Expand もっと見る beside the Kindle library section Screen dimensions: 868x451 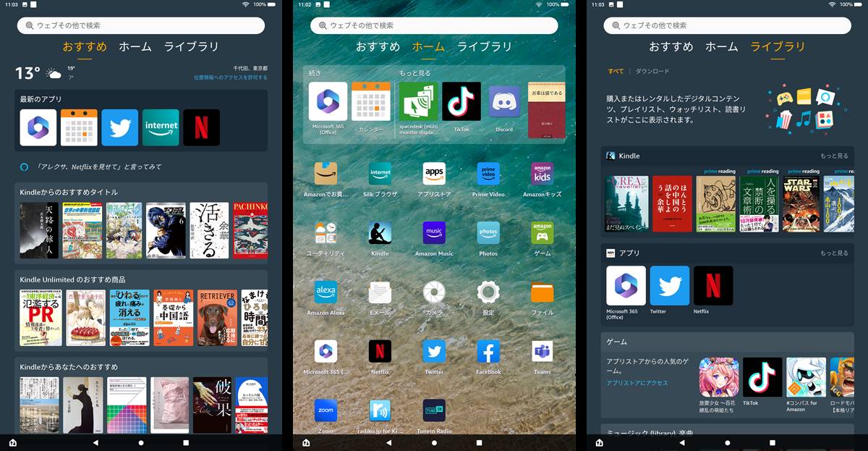pos(834,156)
